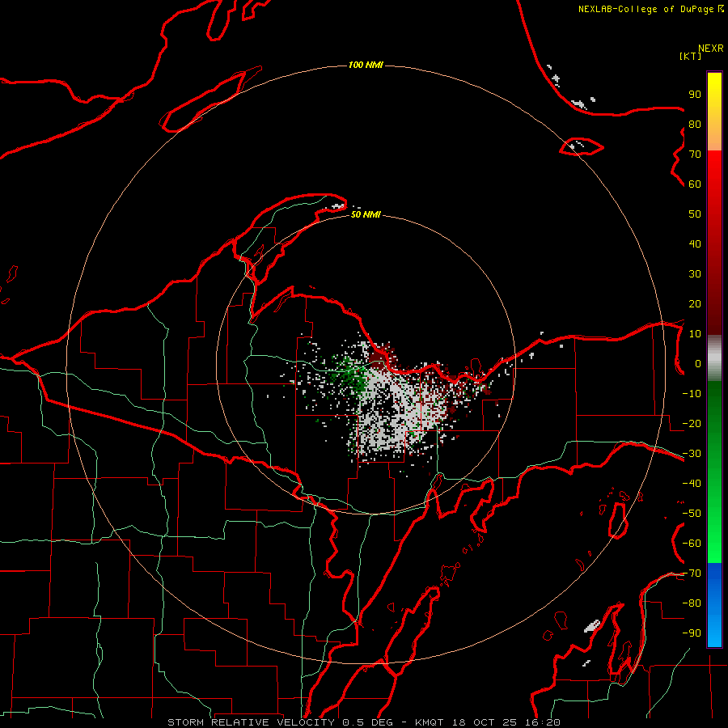The image size is (728, 728).
Task: Click the 80 value on the velocity scale
Action: coord(695,125)
